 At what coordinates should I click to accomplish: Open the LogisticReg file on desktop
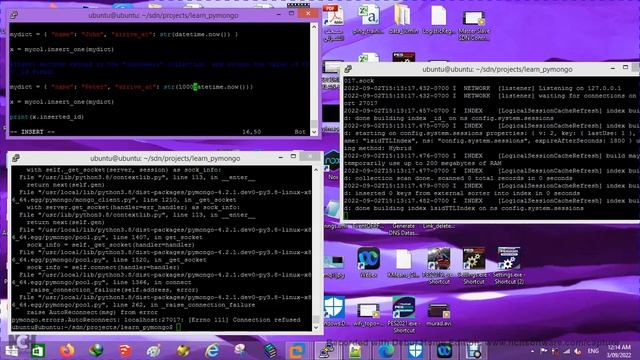click(x=438, y=19)
